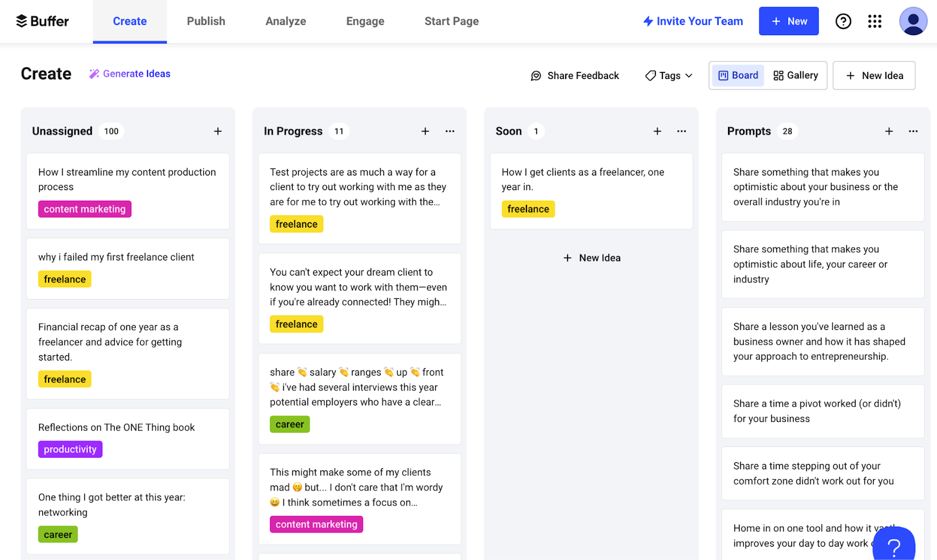Image resolution: width=937 pixels, height=560 pixels.
Task: Open 'Test projects are as much' card
Action: click(x=360, y=198)
